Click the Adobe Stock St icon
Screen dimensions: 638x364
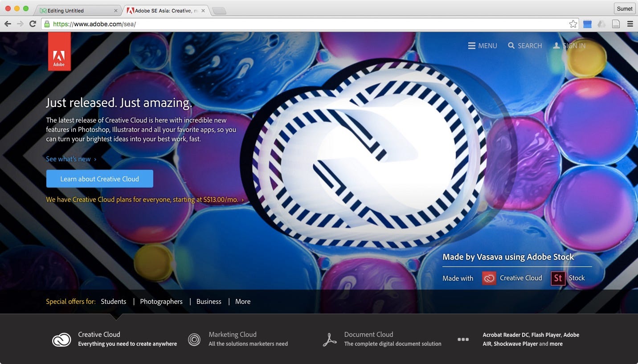pos(558,278)
